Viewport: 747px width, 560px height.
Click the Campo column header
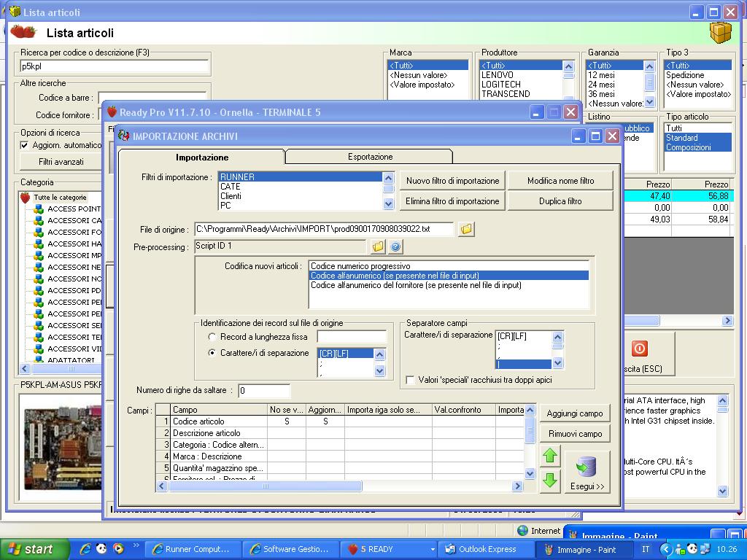coord(219,410)
